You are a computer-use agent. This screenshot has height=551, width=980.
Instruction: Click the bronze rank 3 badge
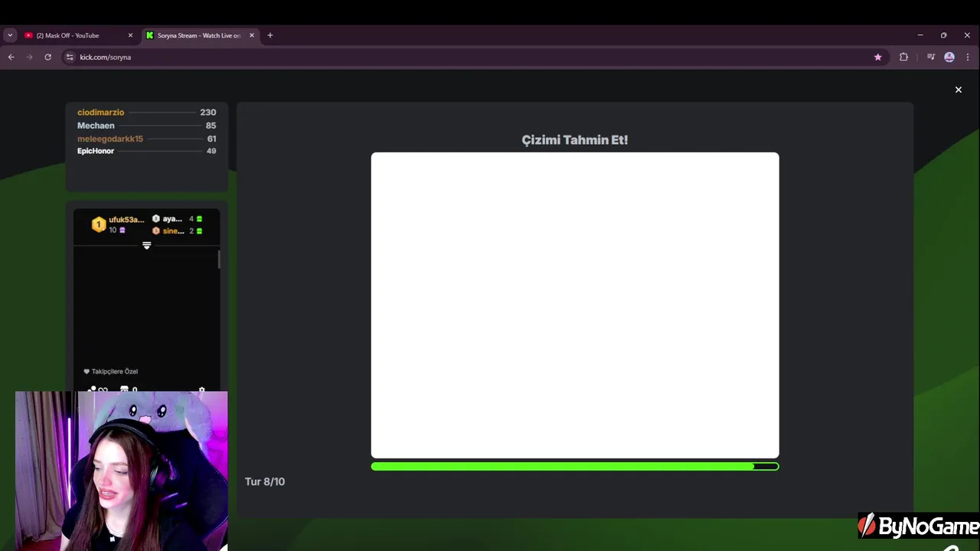click(x=155, y=231)
